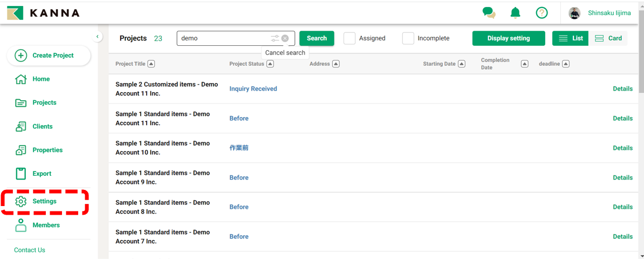Viewport: 644px width, 267px height.
Task: Toggle the Incomplete checkbox
Action: 408,38
